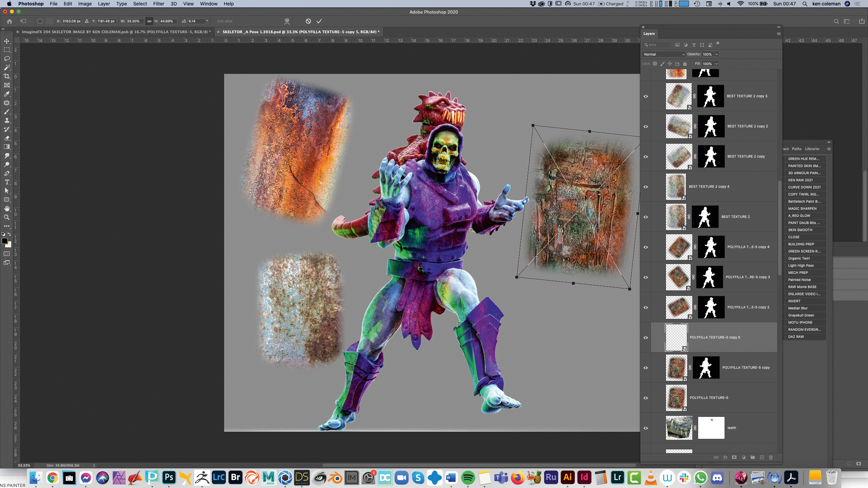This screenshot has height=488, width=868.
Task: Hide the BEST TEXTURE 2 copy 2 layer
Action: [x=646, y=126]
